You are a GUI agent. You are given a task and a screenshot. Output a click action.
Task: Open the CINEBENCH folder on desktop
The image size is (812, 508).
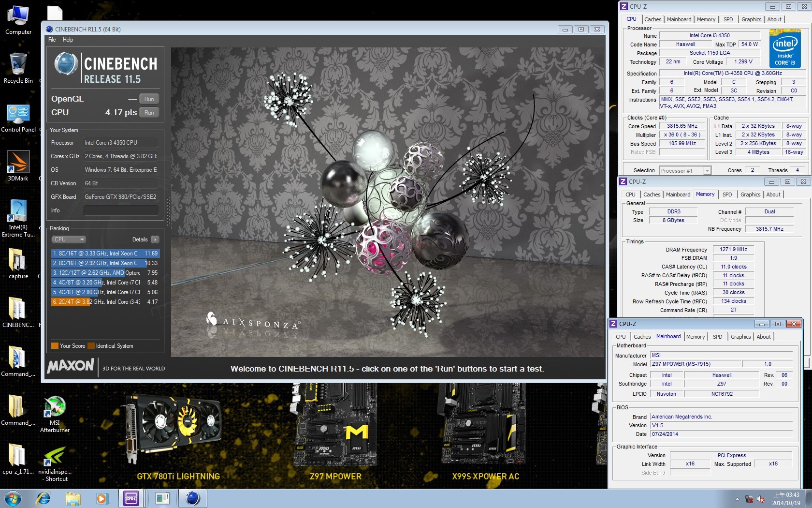pyautogui.click(x=18, y=312)
